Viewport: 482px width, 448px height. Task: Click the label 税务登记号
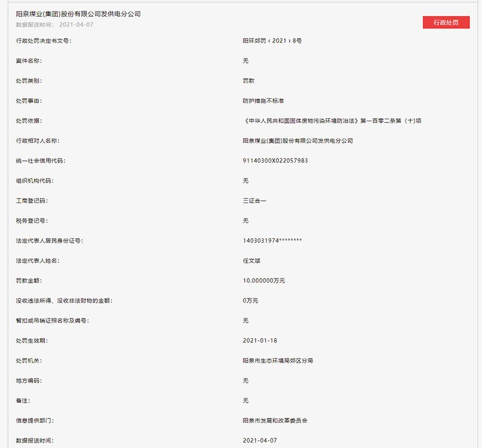click(32, 221)
